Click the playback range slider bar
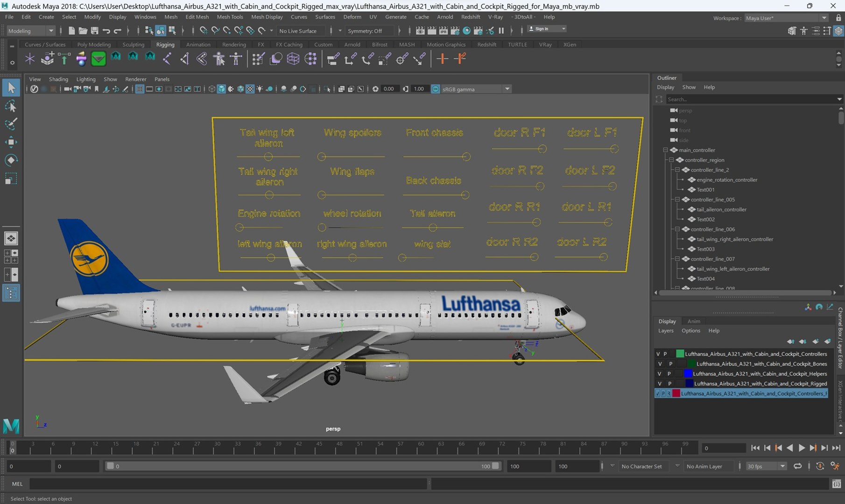 [x=302, y=466]
